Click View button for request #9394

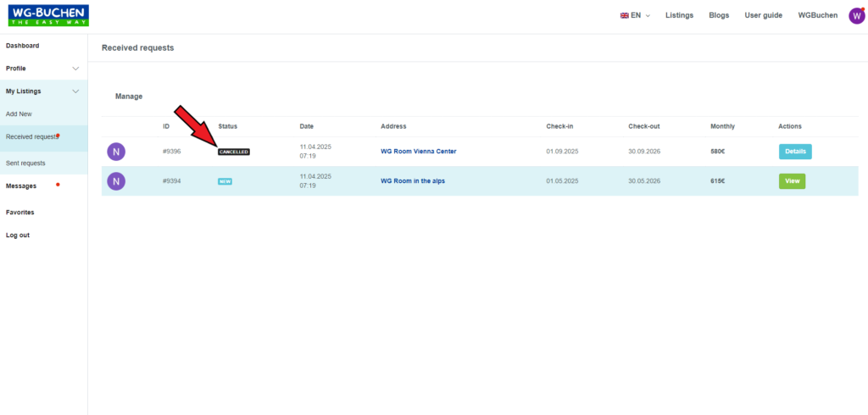point(793,181)
